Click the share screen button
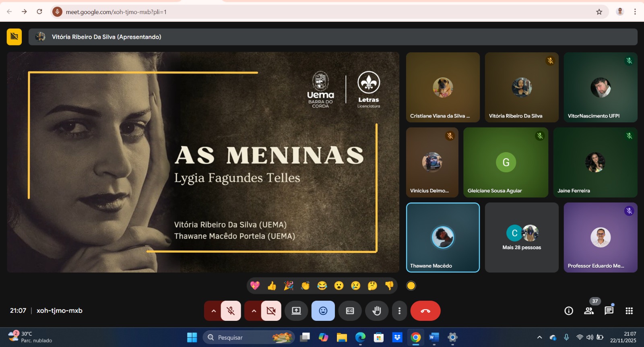644x347 pixels. click(296, 311)
